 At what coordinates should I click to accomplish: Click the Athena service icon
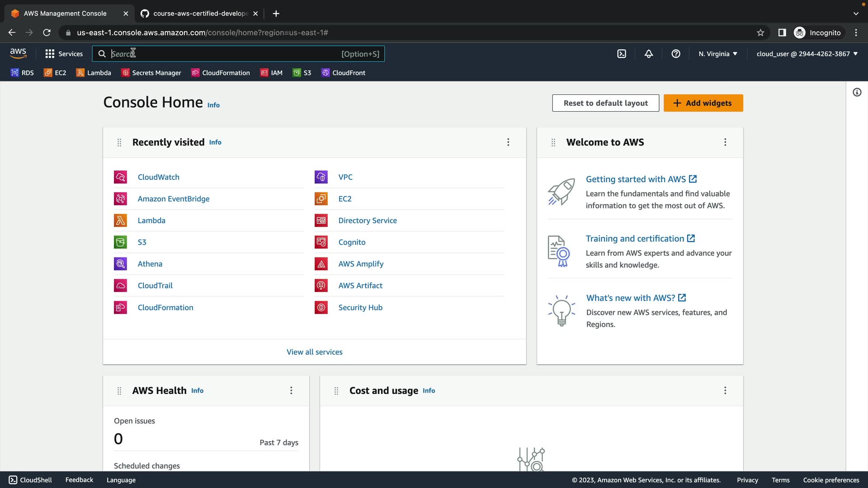[120, 264]
